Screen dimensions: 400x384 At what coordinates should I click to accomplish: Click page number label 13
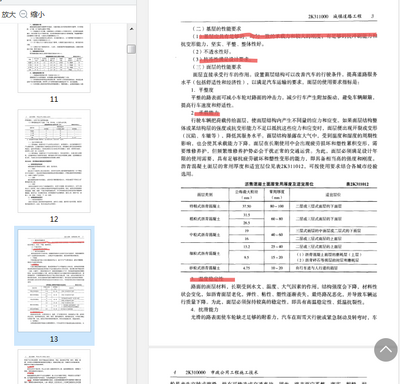[54, 339]
